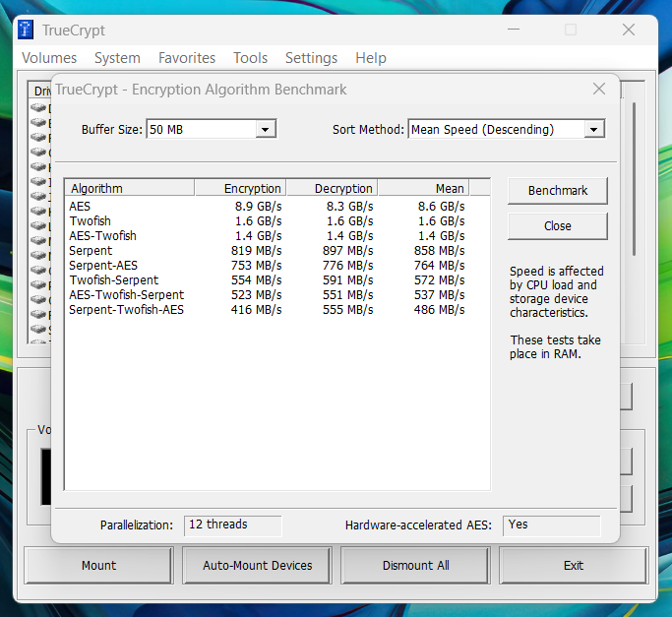Sort by the Algorithm column header
This screenshot has height=617, width=672.
[130, 188]
